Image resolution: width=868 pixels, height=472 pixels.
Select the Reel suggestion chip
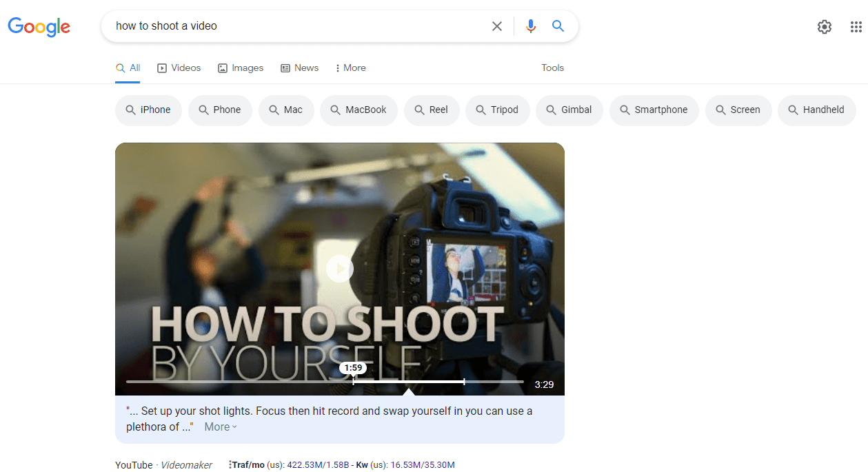432,110
